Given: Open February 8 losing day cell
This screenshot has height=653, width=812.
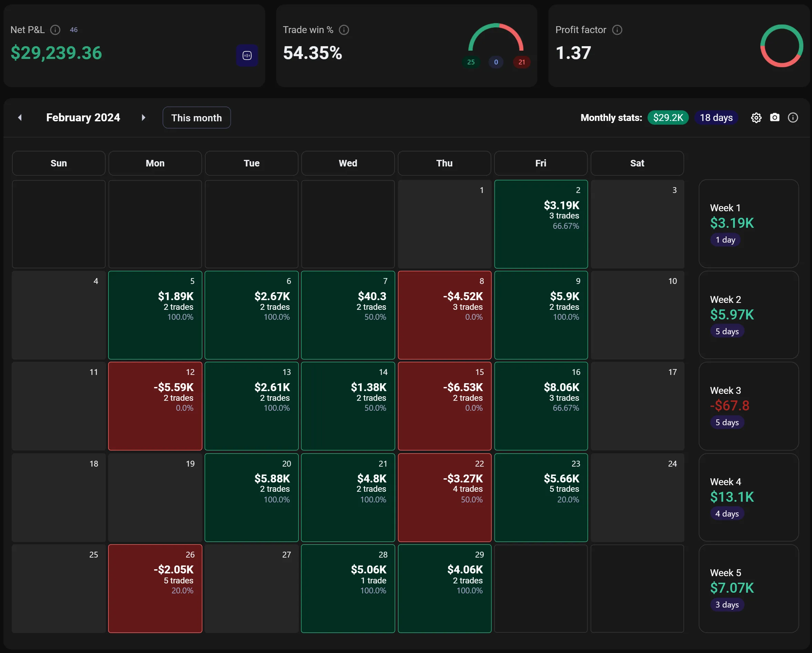Looking at the screenshot, I should [445, 315].
